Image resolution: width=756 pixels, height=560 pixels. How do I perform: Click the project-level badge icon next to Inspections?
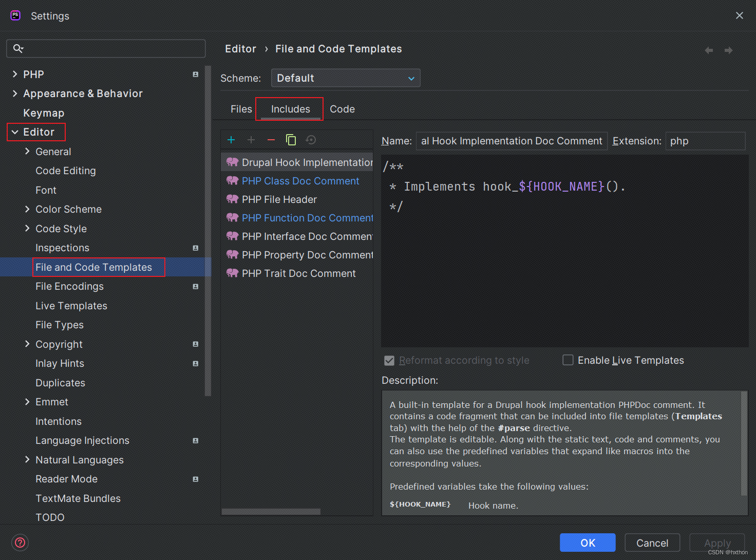195,248
